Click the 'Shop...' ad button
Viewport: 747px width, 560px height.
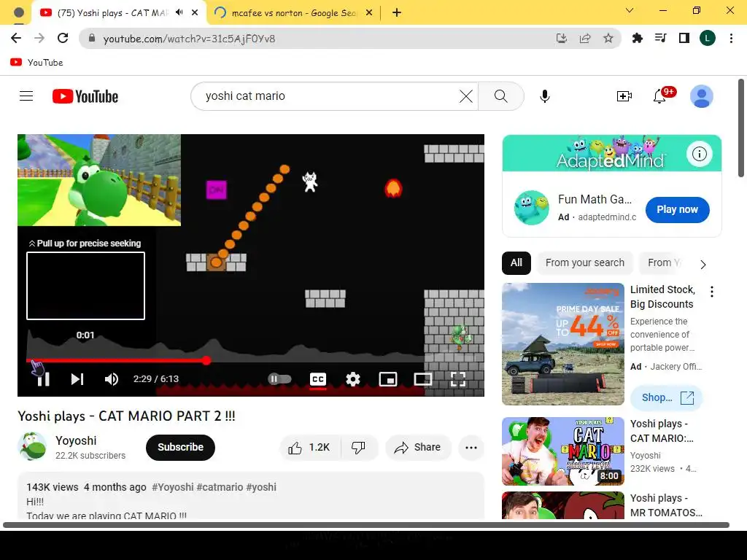pyautogui.click(x=667, y=397)
